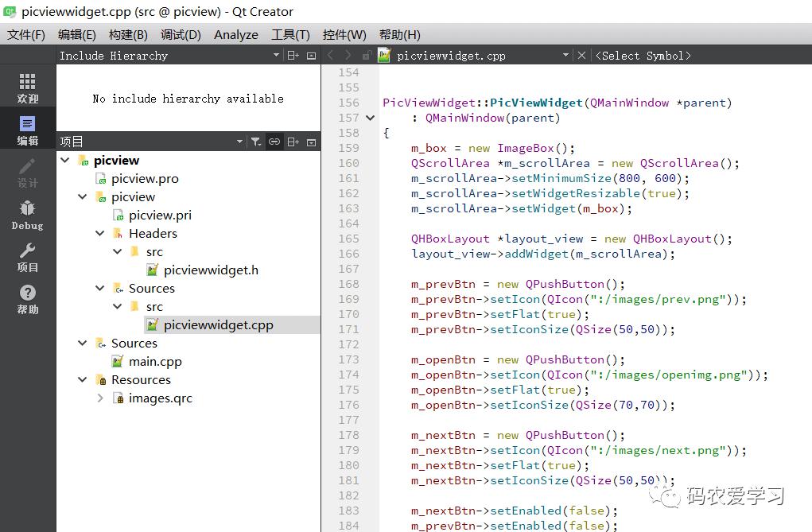This screenshot has width=812, height=532.
Task: Split the project (项目) panel
Action: tap(293, 142)
